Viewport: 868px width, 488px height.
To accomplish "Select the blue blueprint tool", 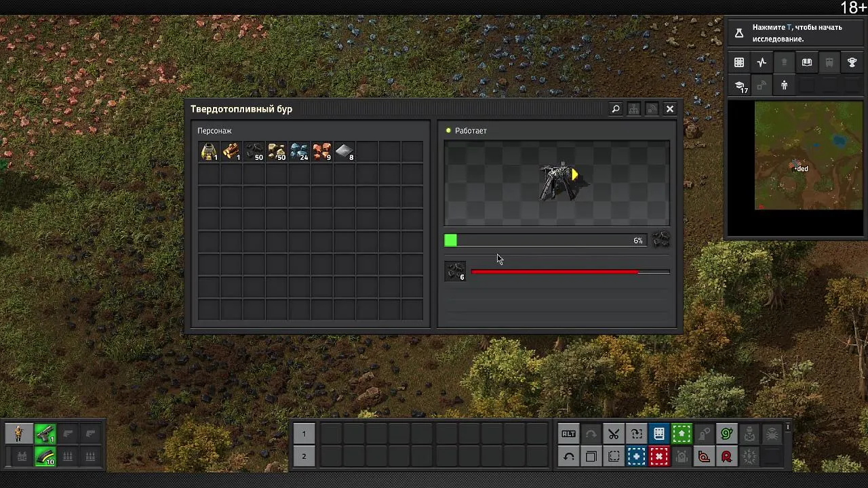I will tap(636, 457).
